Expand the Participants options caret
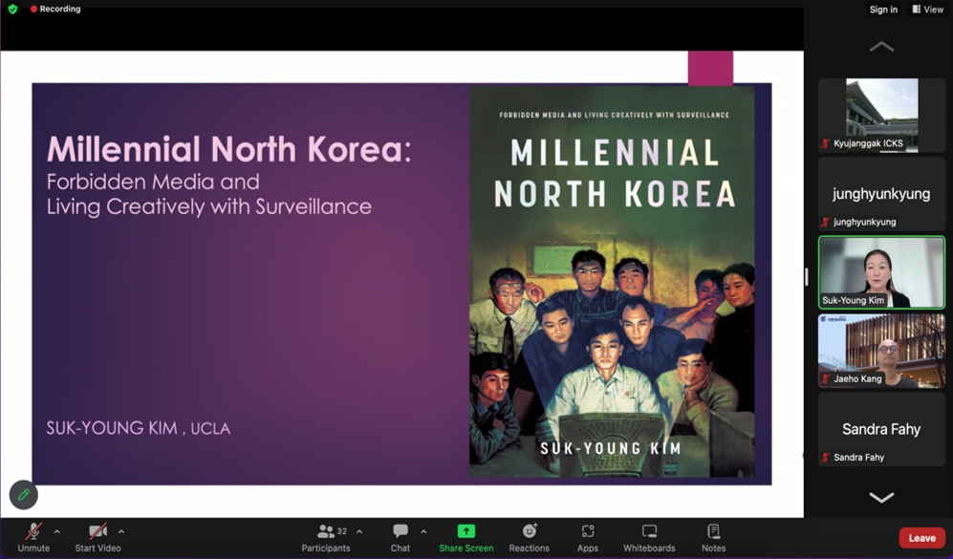The height and width of the screenshot is (560, 953). [359, 531]
